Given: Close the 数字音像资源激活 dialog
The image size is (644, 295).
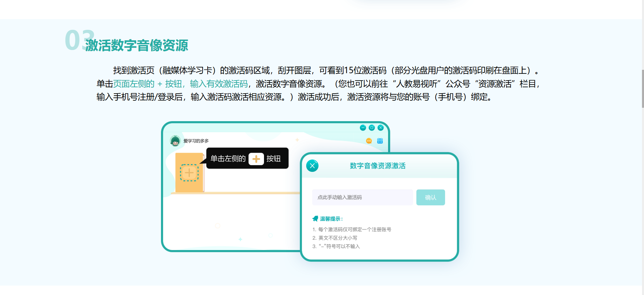Looking at the screenshot, I should (x=312, y=166).
